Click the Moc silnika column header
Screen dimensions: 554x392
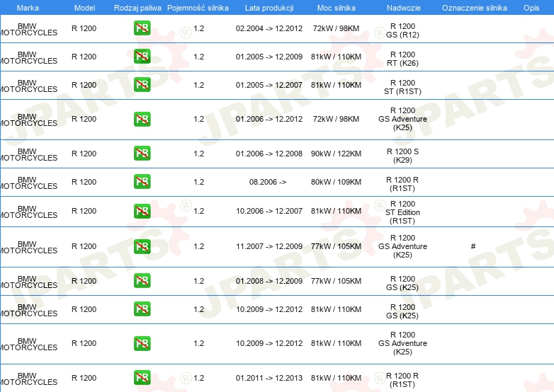336,8
